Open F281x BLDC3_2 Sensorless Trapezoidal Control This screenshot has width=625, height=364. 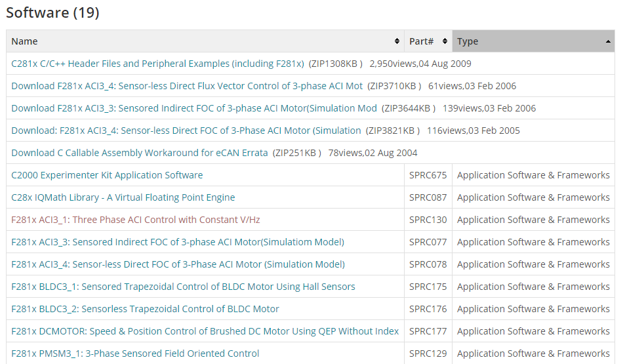tap(145, 309)
